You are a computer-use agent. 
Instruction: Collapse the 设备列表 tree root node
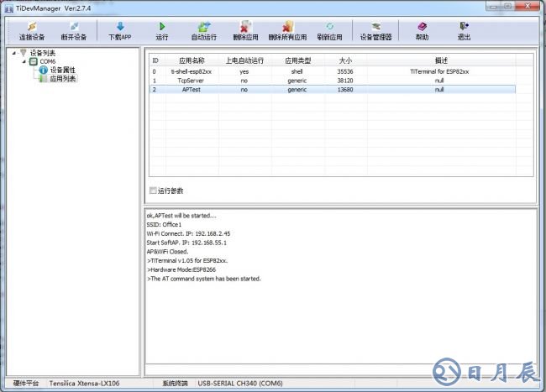[x=14, y=53]
